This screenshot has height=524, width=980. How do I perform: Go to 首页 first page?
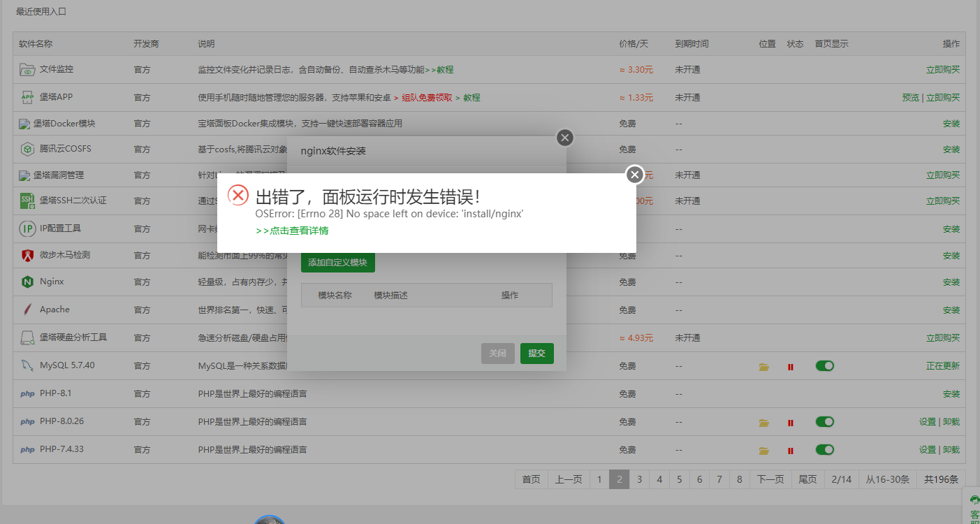tap(531, 479)
